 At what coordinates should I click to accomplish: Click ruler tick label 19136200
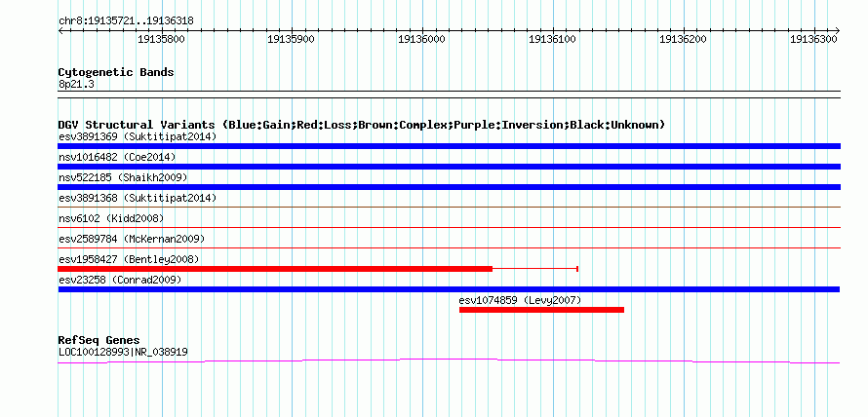point(683,39)
